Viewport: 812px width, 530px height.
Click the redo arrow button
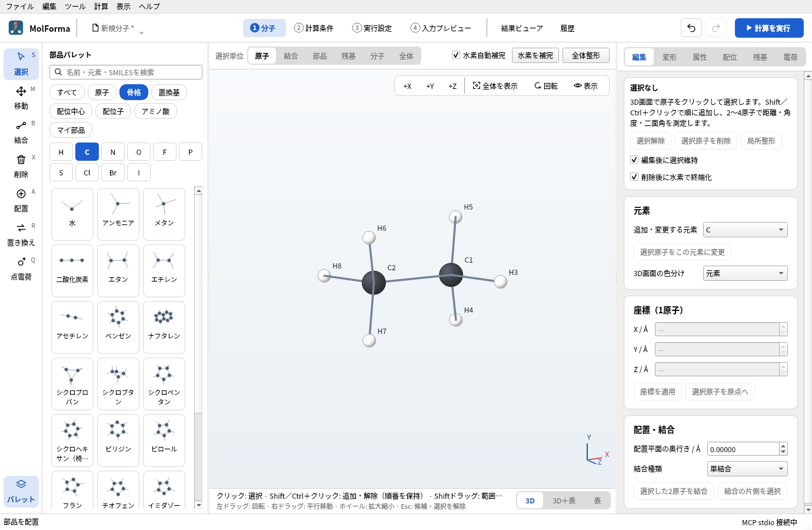point(716,28)
